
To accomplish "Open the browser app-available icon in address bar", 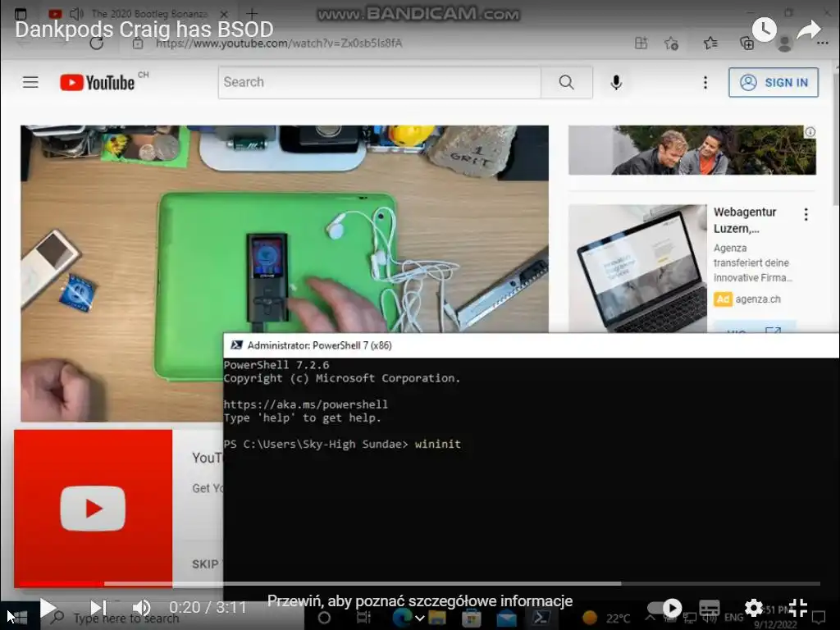I will pos(641,43).
